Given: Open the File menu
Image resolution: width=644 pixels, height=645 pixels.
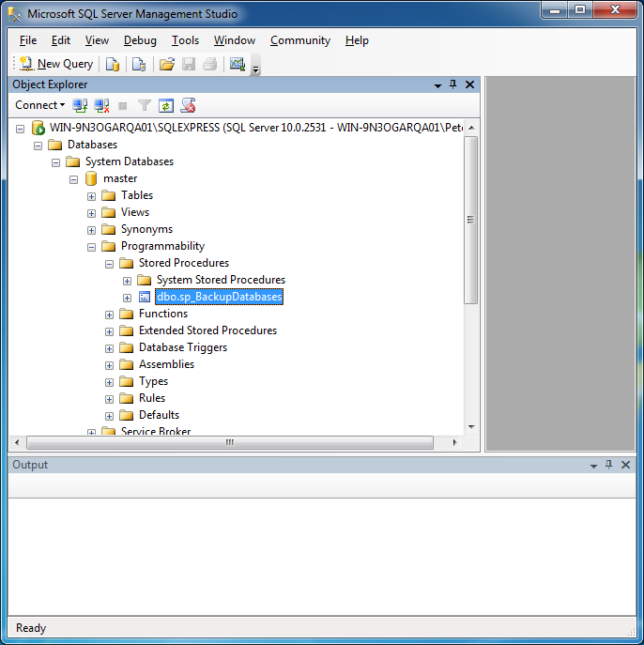Looking at the screenshot, I should pos(28,40).
